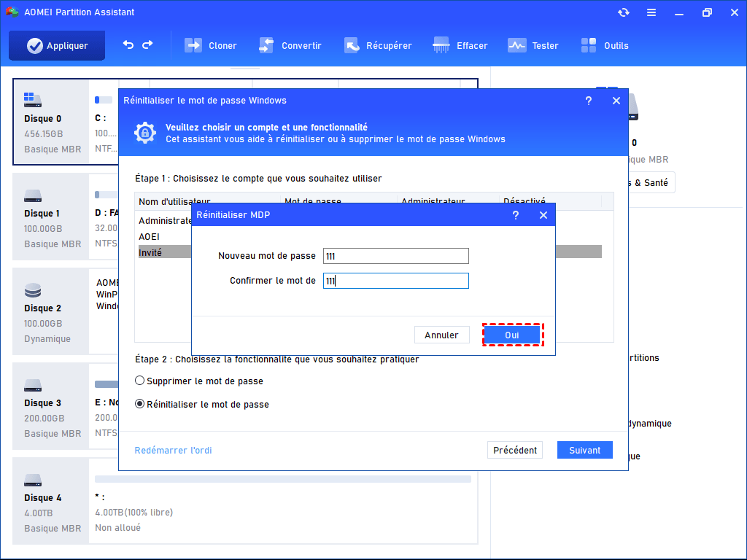Click help icon in Réinitialiser MDP dialog
747x560 pixels.
(x=516, y=215)
